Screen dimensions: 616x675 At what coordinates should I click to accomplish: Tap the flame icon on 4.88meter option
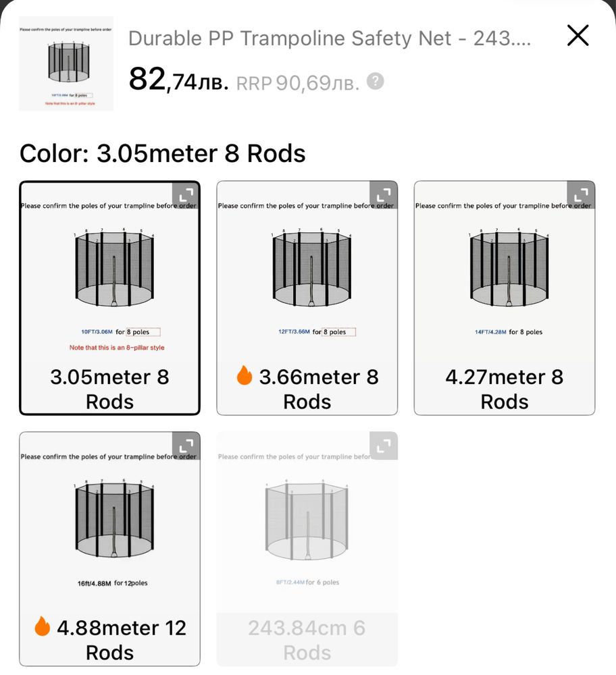click(x=43, y=626)
